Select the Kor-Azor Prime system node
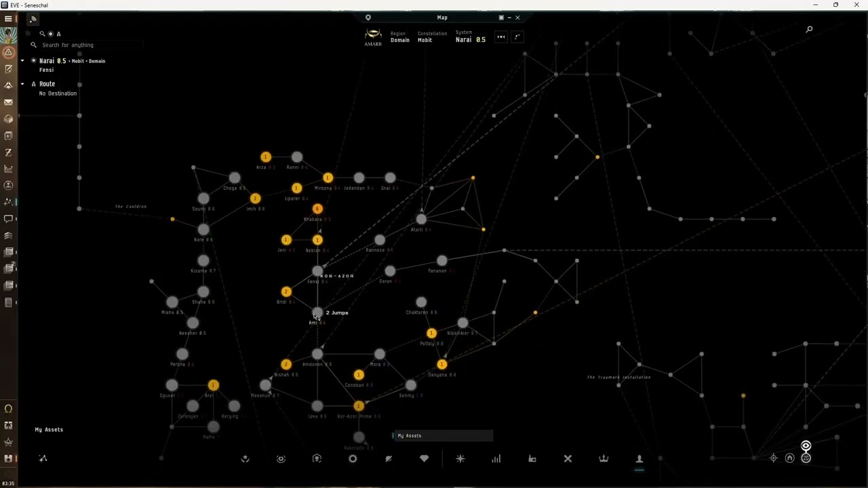Viewport: 868px width, 488px height. tap(359, 405)
